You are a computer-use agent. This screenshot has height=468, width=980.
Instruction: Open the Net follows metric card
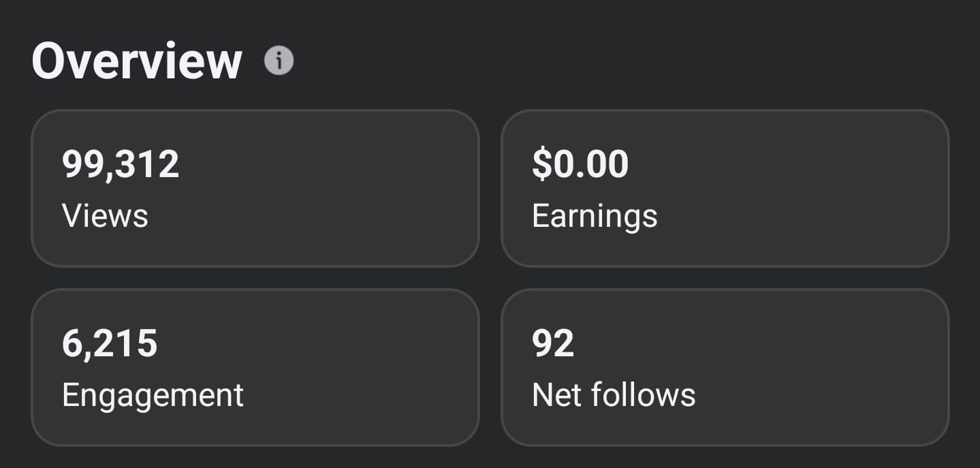click(725, 367)
